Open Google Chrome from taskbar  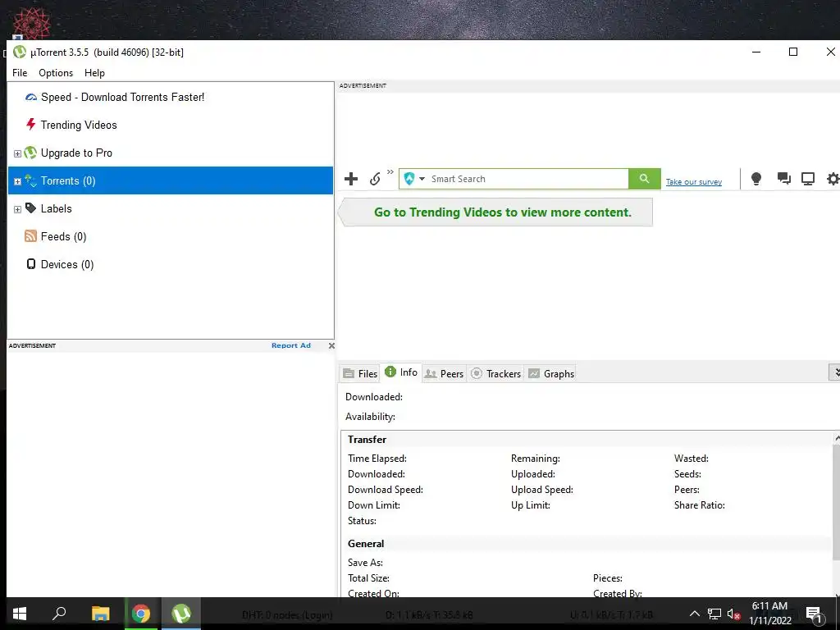click(x=141, y=614)
